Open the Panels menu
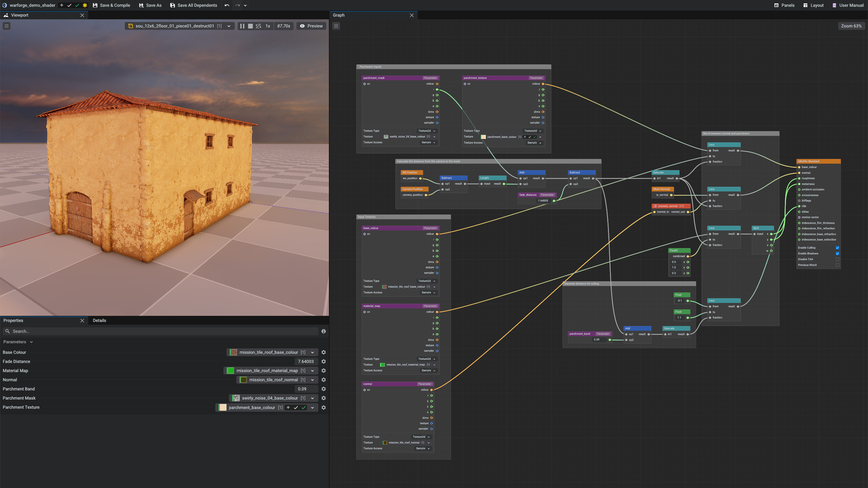The height and width of the screenshot is (488, 868). [784, 5]
